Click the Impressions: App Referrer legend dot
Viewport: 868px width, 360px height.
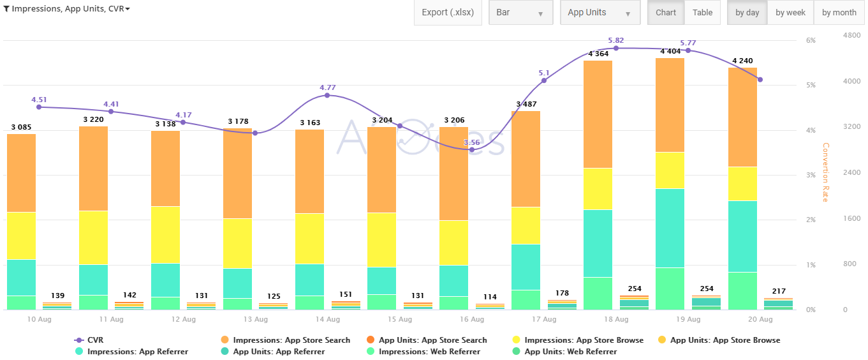(x=79, y=351)
